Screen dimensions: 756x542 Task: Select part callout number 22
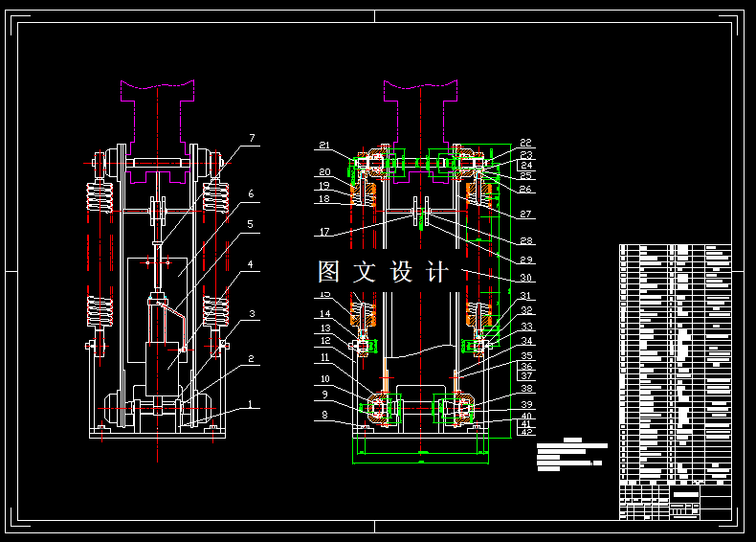[x=525, y=143]
